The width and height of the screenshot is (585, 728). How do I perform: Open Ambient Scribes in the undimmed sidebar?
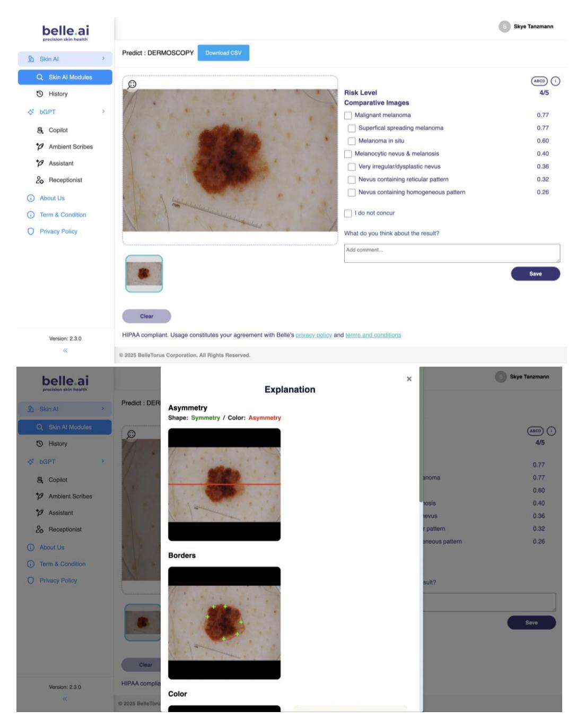(71, 147)
